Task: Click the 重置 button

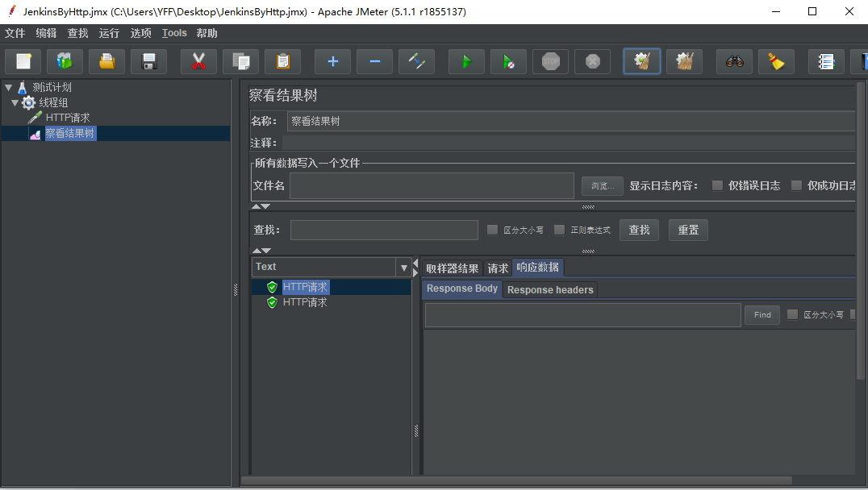Action: [689, 230]
